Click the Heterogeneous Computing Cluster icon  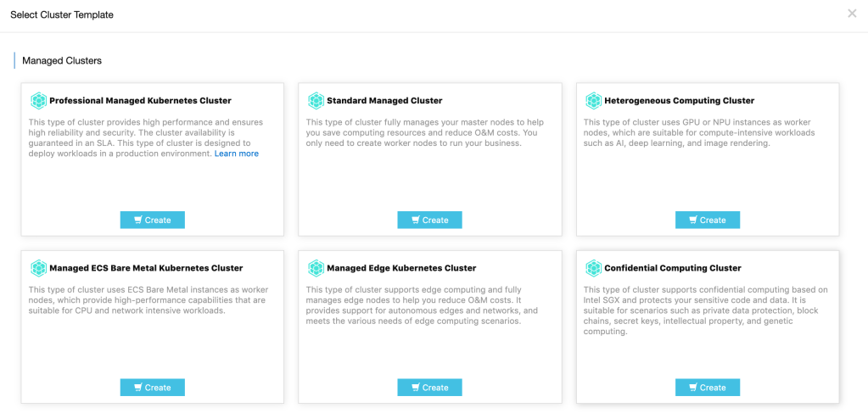[x=593, y=101]
